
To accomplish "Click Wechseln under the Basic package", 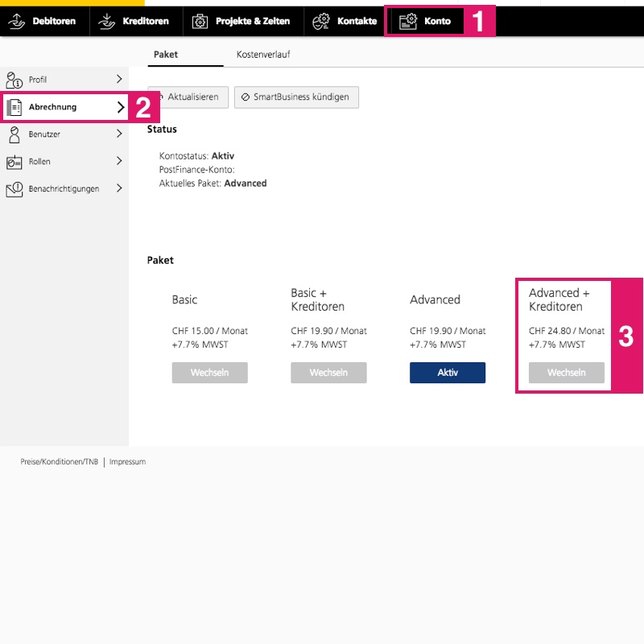I will tap(209, 373).
